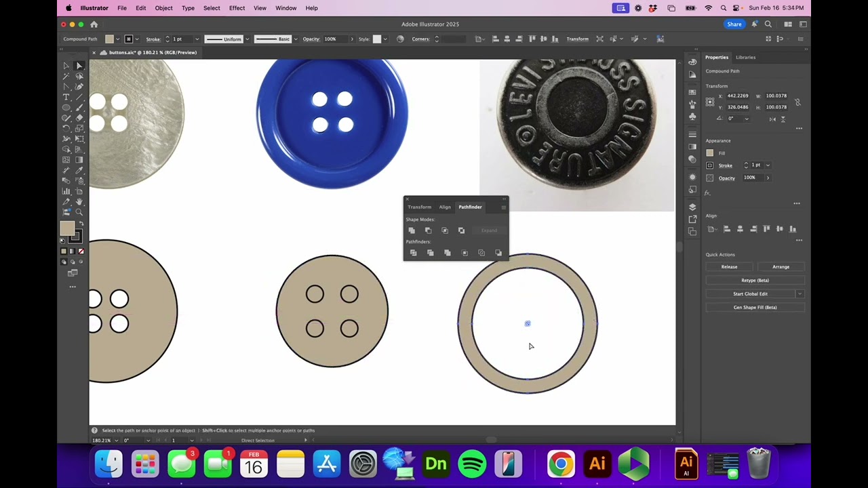This screenshot has height=488, width=868.
Task: Click Minus Front in Pathfinder panel
Action: pos(428,230)
